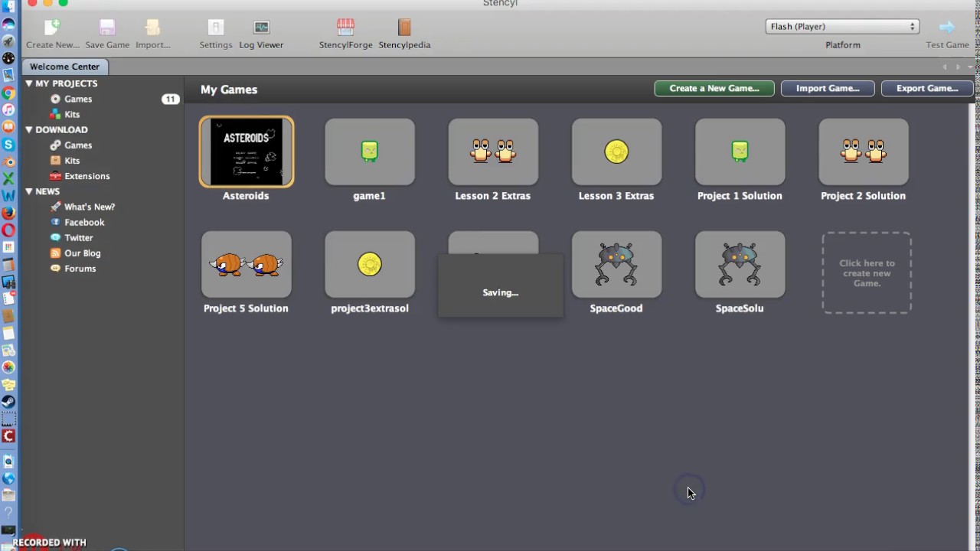Viewport: 980px width, 551px height.
Task: Open Skype in the macOS dock
Action: tap(8, 144)
